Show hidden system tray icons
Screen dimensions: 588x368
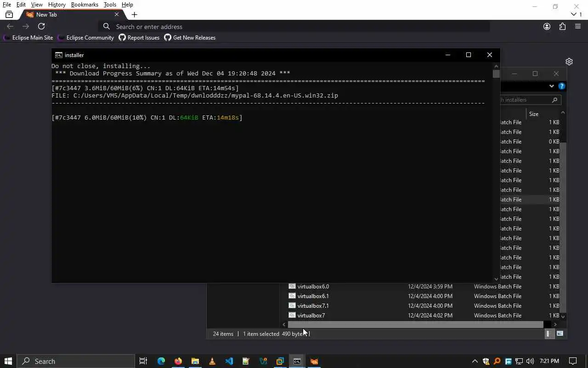(x=475, y=361)
